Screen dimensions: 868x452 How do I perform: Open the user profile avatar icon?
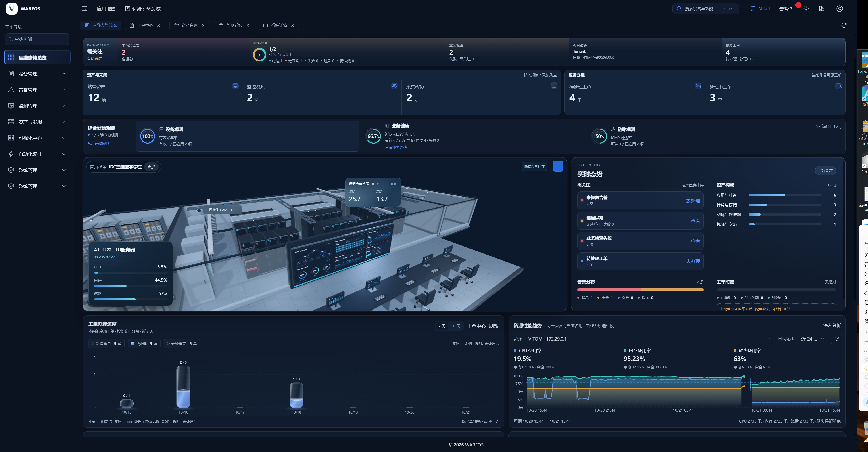click(x=839, y=9)
